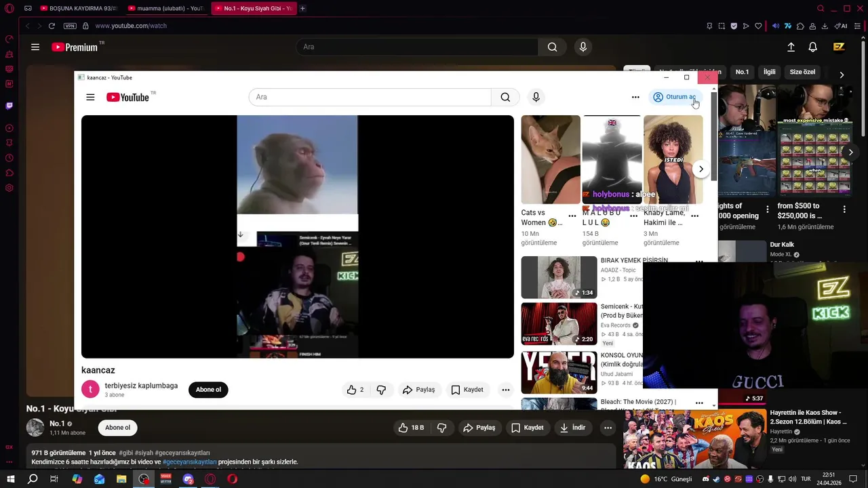
Task: Select the Size özel filter chip
Action: tap(802, 72)
